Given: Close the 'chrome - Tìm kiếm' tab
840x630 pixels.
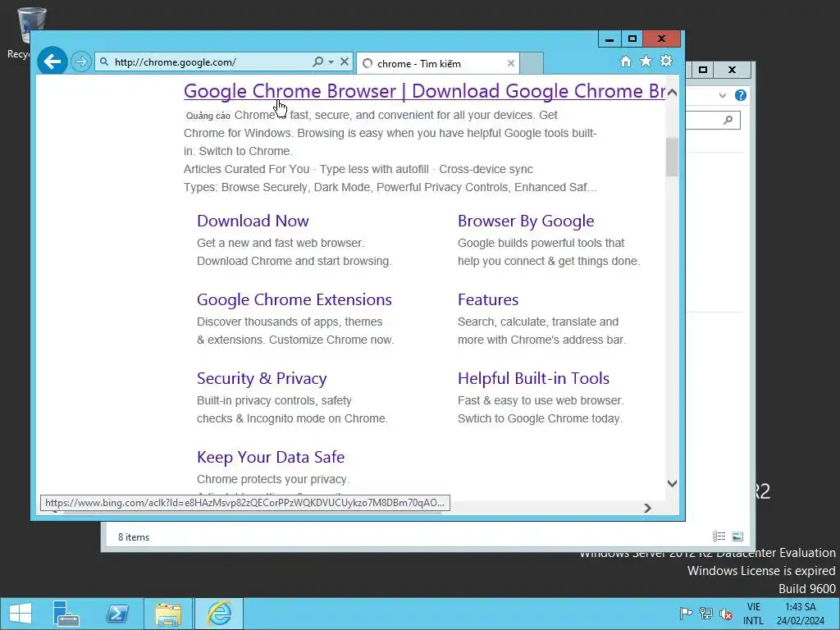Looking at the screenshot, I should (x=510, y=63).
